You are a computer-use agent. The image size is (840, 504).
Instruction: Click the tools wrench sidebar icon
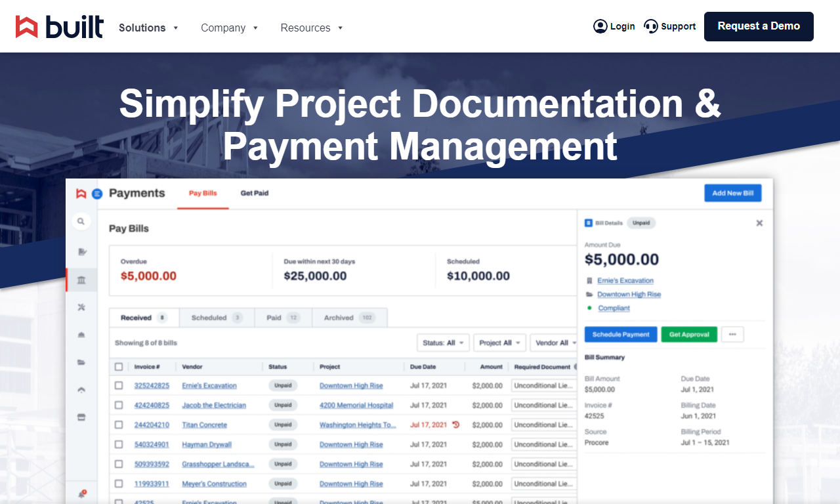point(81,307)
